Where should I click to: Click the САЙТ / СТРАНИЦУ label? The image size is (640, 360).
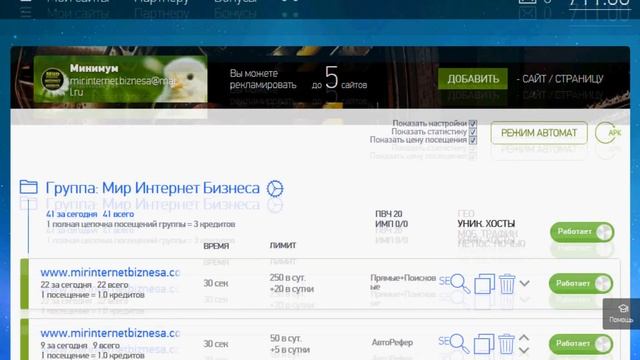562,79
